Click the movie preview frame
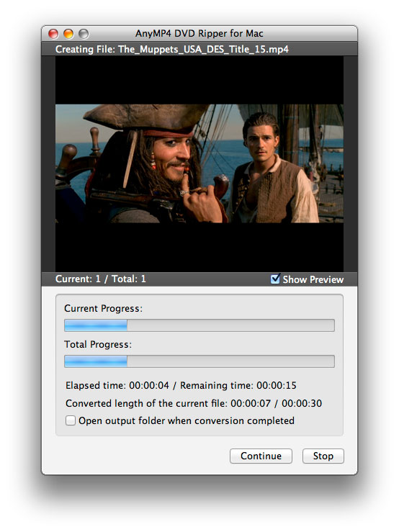Image resolution: width=399 pixels, height=532 pixels. 199,163
